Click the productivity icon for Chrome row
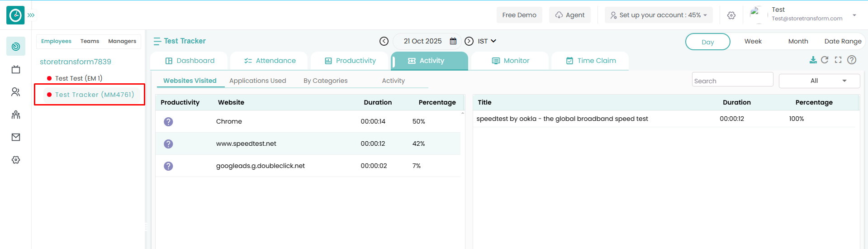 [168, 122]
